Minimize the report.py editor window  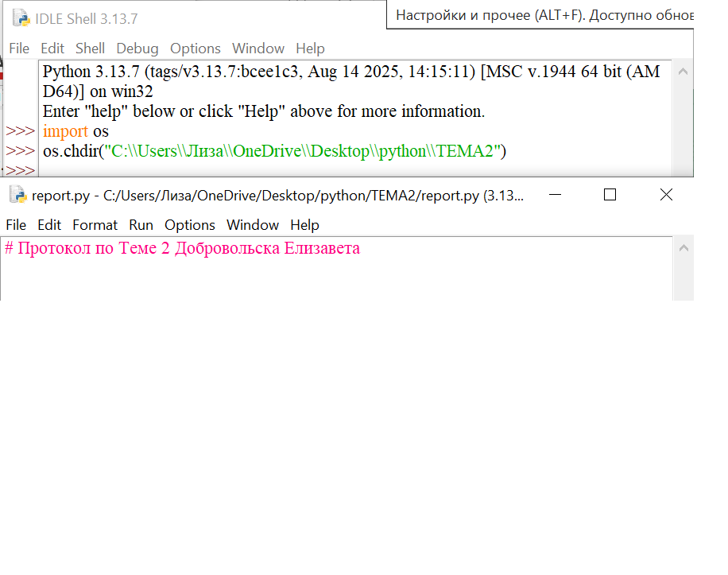tap(554, 195)
